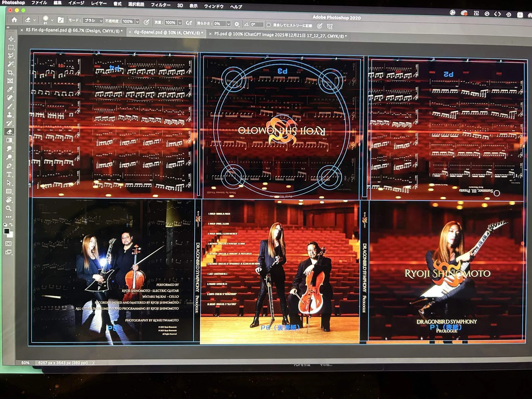The height and width of the screenshot is (399, 532).
Task: Open the Photoshop application menu
Action: [13, 2]
